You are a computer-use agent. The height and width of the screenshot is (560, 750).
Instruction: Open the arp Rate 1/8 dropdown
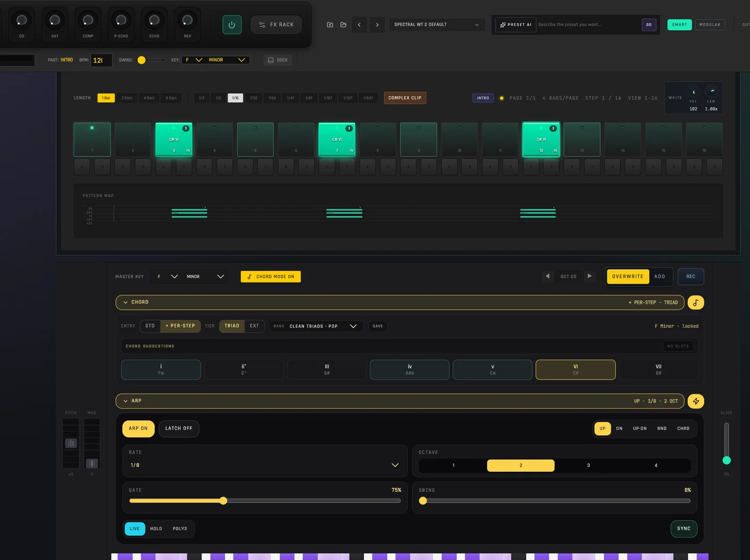[265, 465]
